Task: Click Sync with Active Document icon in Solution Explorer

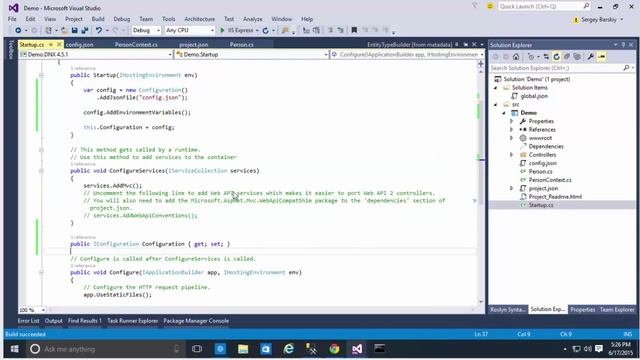Action: 546,57
